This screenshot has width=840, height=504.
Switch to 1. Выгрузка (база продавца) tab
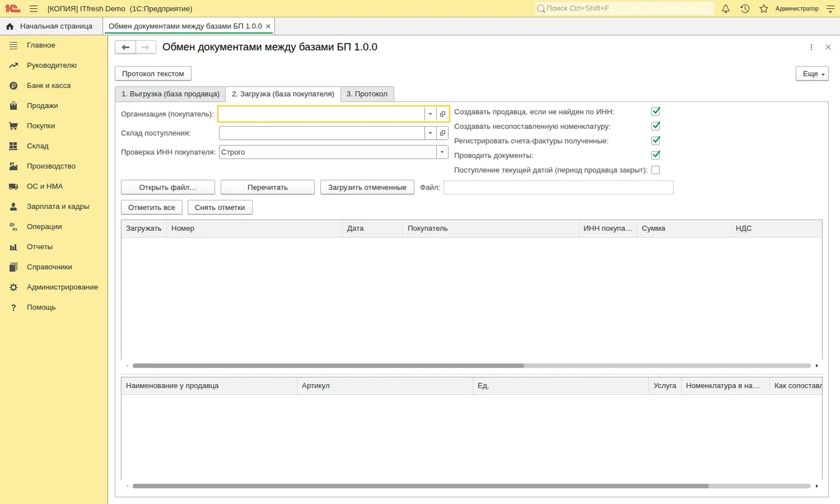pos(170,94)
